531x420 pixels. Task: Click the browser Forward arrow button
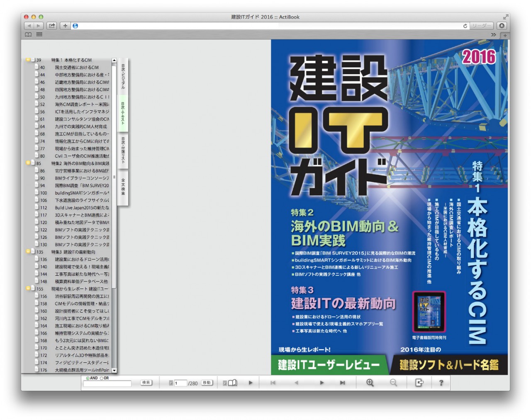(x=39, y=26)
